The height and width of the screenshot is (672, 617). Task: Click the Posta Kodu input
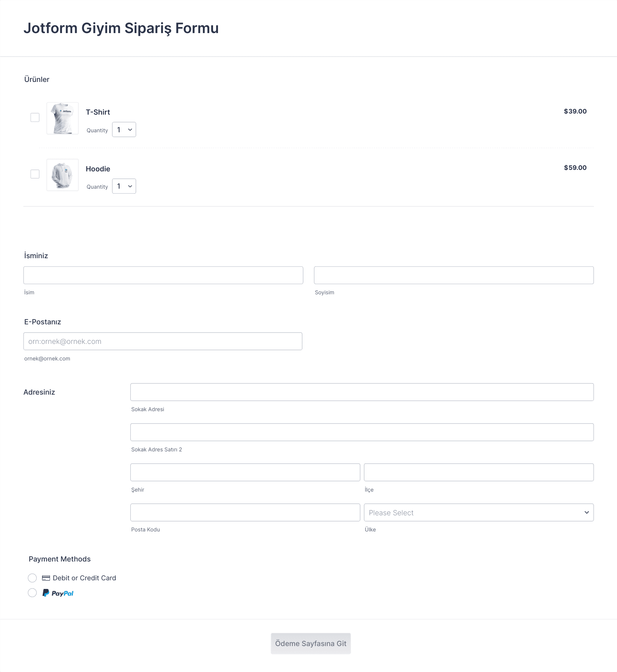coord(245,513)
